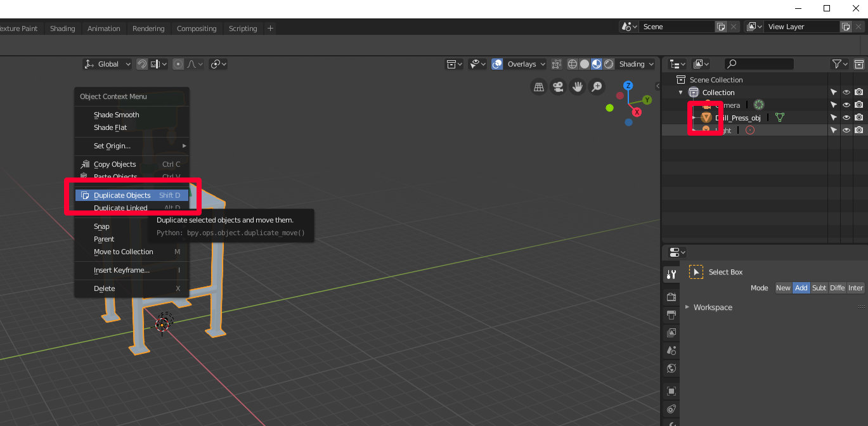The height and width of the screenshot is (426, 868).
Task: Open the Output properties printer icon
Action: [671, 315]
